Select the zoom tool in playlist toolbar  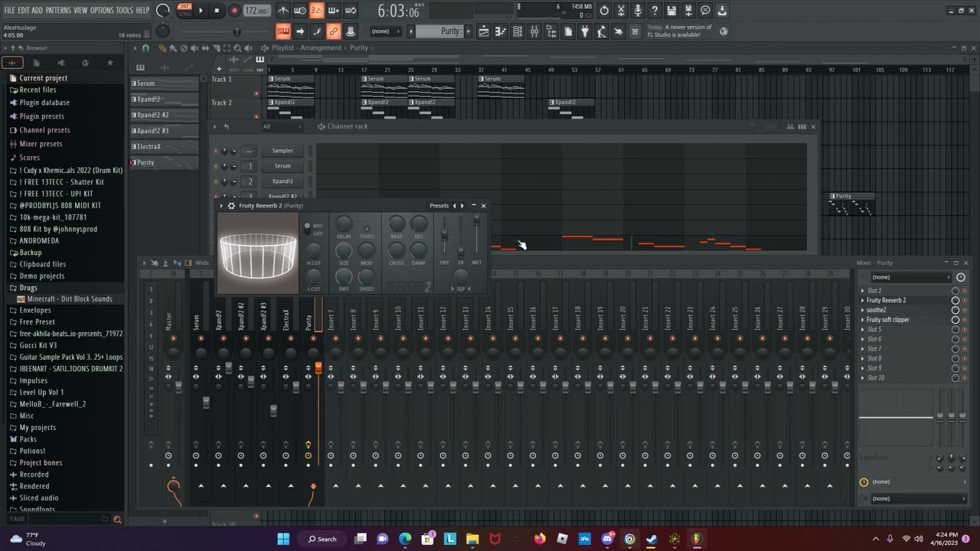click(x=237, y=48)
